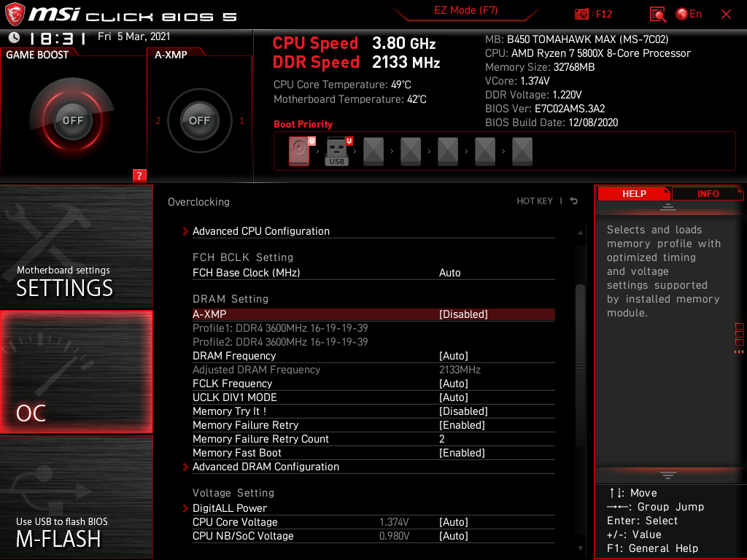The width and height of the screenshot is (747, 560).
Task: Click the 1.374V CPU Core Voltage reading
Action: click(394, 522)
